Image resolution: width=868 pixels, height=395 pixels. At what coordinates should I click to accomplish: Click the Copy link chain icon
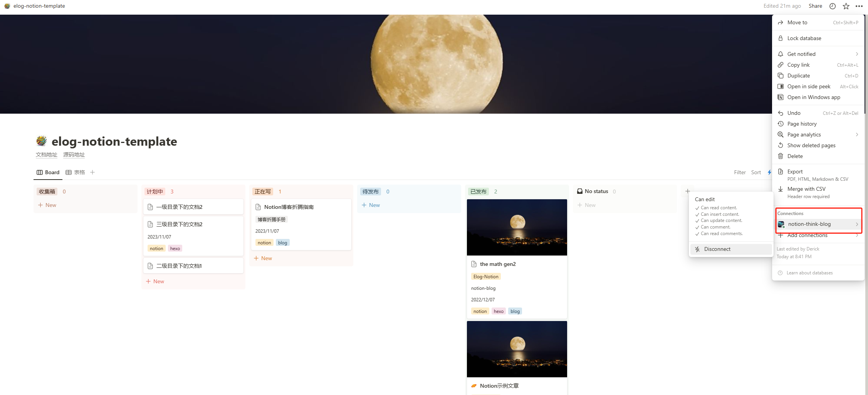[781, 65]
